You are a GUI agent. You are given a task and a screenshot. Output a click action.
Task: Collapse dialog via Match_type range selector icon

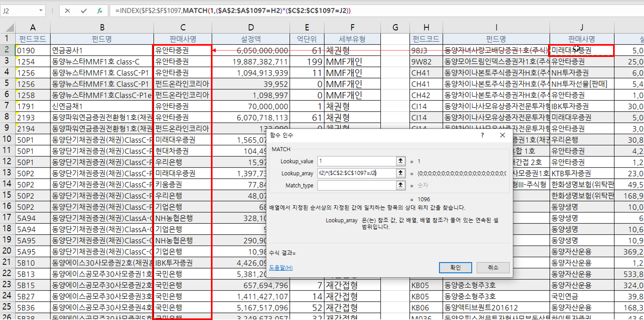(x=401, y=185)
